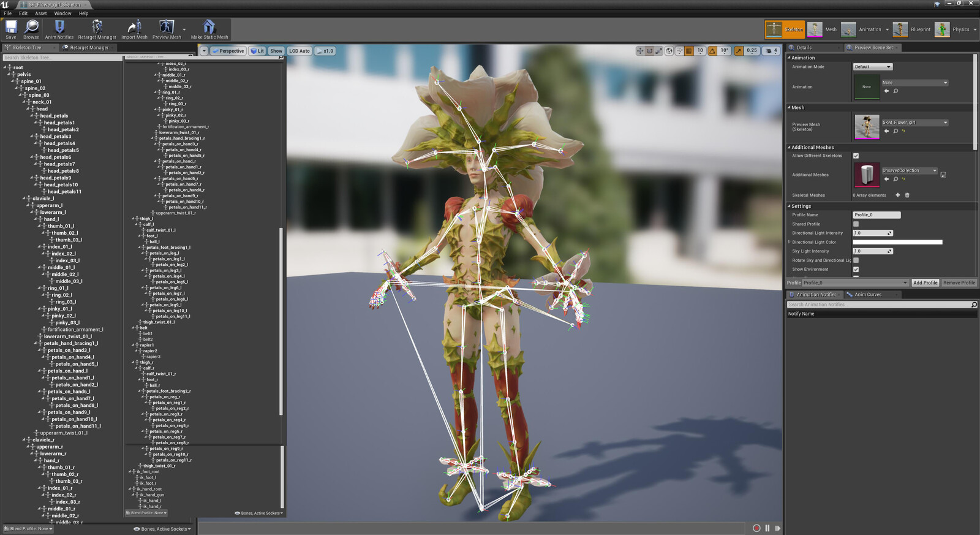Browse to Animation asset with magnifier icon
980x535 pixels.
point(895,91)
